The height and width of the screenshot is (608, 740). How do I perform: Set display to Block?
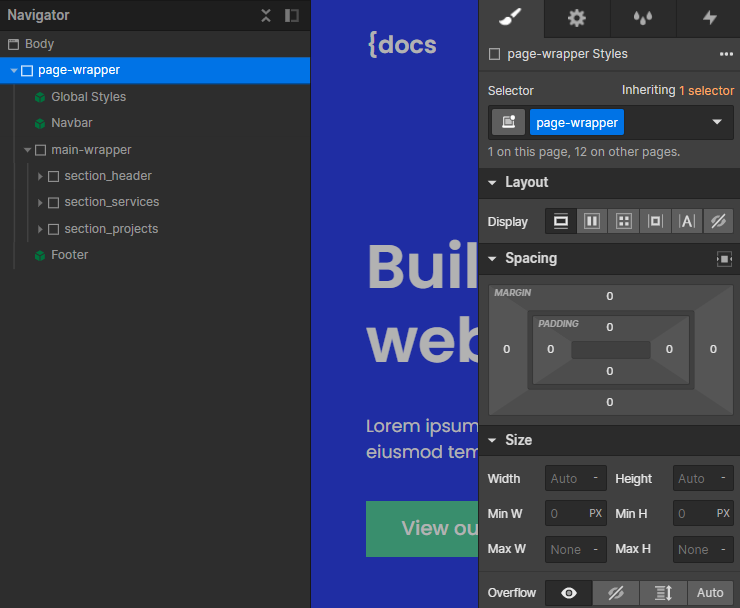[561, 221]
